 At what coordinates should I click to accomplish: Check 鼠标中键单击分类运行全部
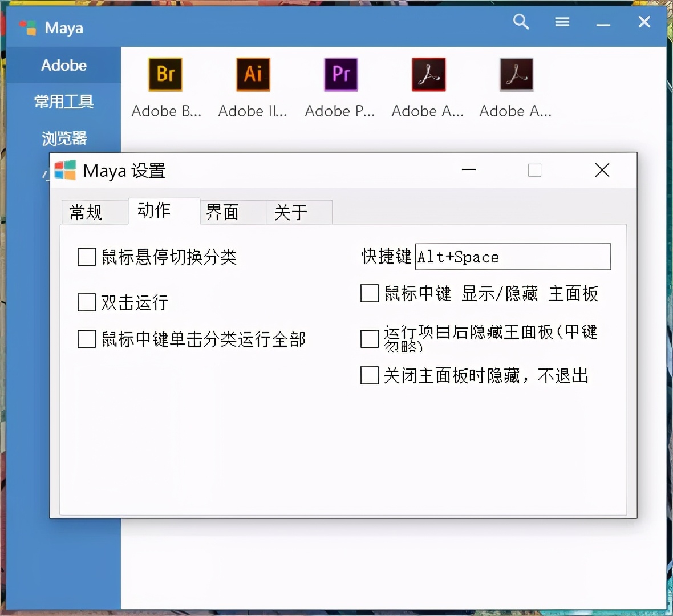click(x=86, y=339)
